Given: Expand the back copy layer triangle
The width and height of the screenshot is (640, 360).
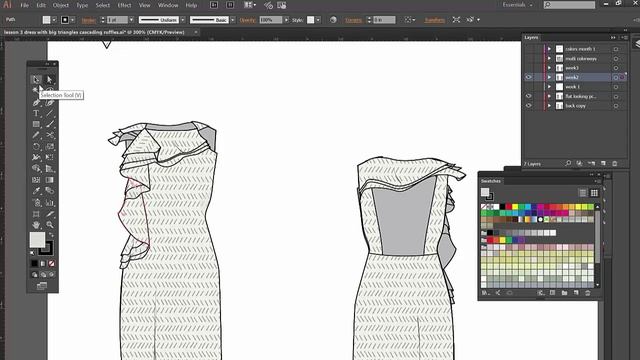Looking at the screenshot, I should click(549, 106).
